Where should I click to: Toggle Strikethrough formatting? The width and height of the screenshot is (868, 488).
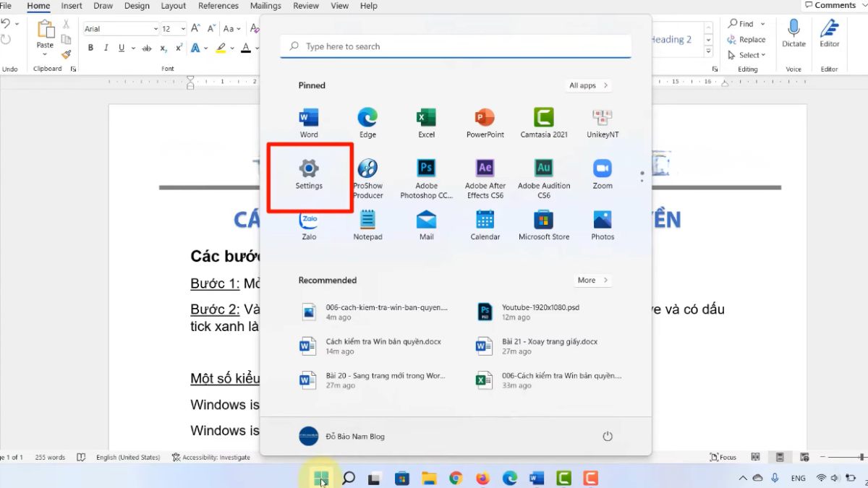(147, 48)
